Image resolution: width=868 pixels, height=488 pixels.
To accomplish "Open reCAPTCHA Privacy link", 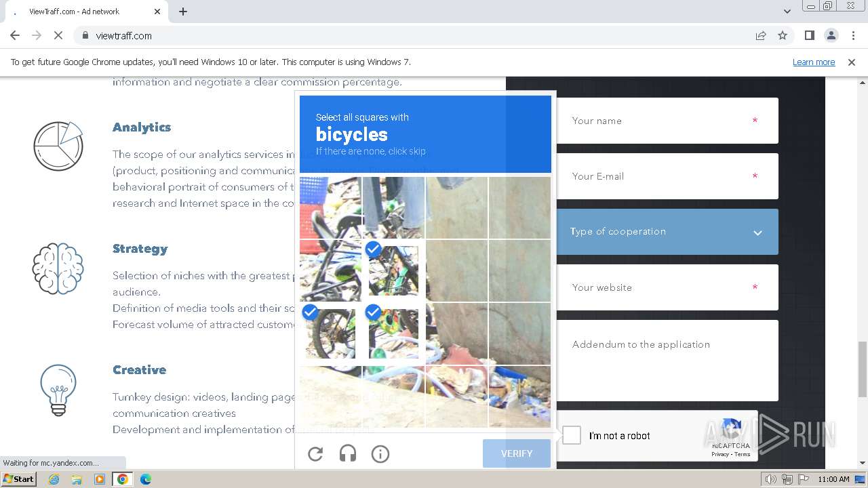I will click(720, 454).
